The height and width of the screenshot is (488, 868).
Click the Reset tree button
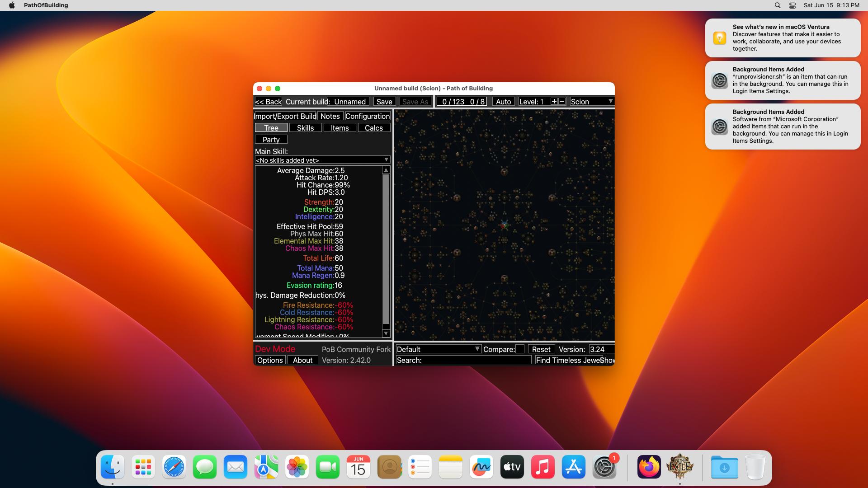coord(541,349)
